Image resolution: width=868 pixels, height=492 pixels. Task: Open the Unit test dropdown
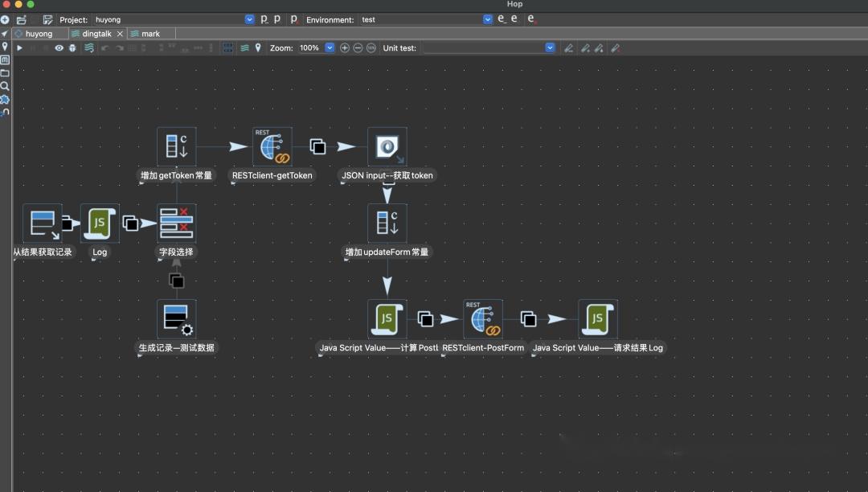[550, 48]
